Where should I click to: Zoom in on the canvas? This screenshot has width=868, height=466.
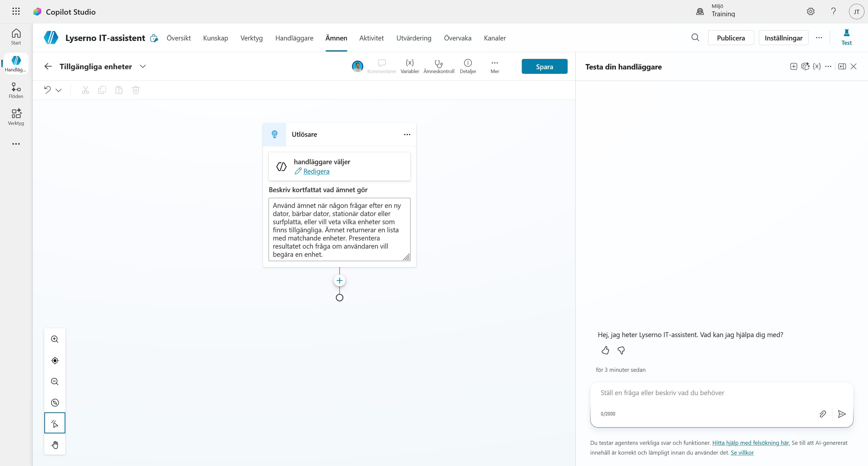click(x=55, y=339)
